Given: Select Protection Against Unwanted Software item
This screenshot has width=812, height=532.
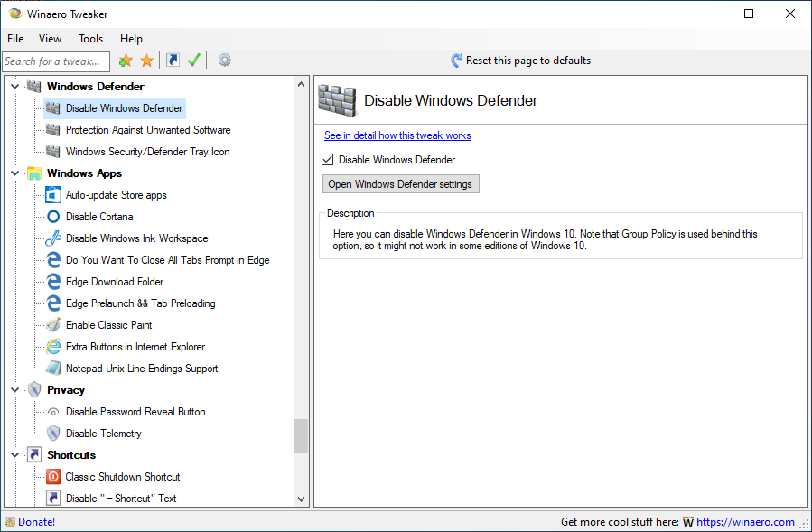Looking at the screenshot, I should [148, 130].
